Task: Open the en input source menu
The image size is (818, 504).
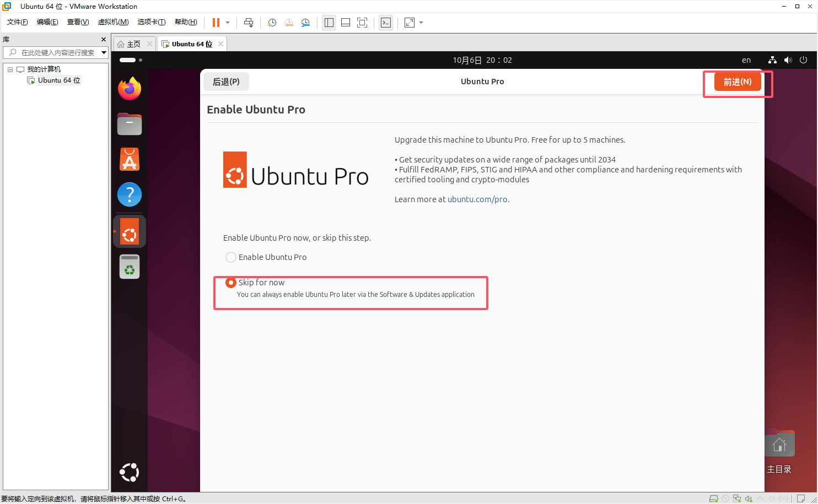Action: [746, 60]
